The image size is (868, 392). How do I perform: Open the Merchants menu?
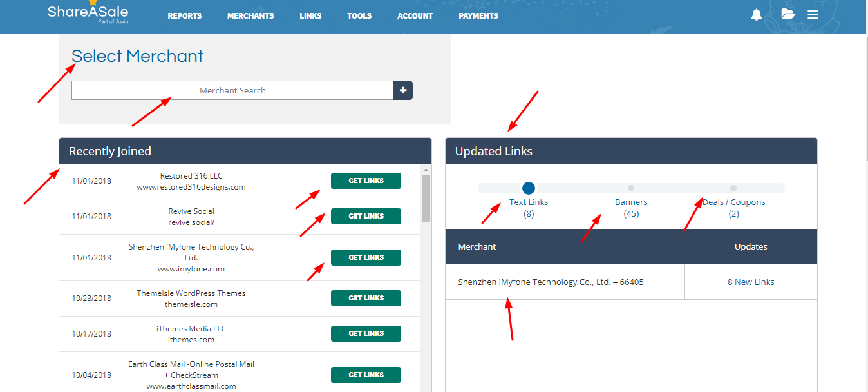pyautogui.click(x=250, y=16)
